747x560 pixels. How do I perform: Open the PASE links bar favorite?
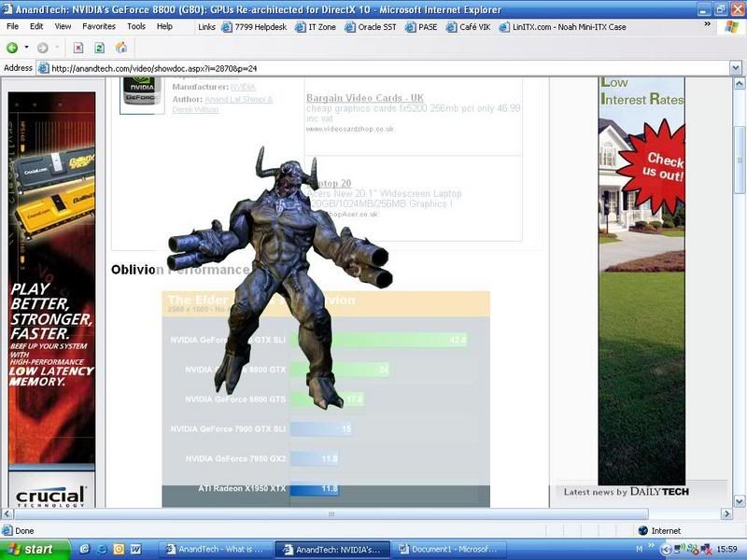421,27
